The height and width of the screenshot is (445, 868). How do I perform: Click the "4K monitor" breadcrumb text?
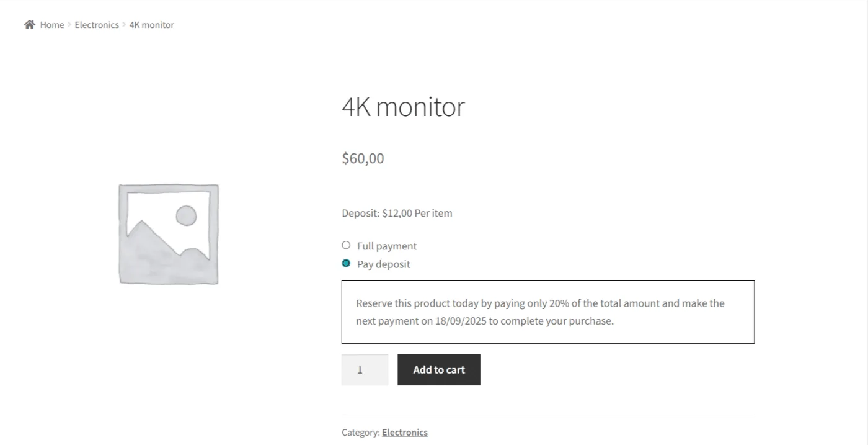tap(152, 25)
